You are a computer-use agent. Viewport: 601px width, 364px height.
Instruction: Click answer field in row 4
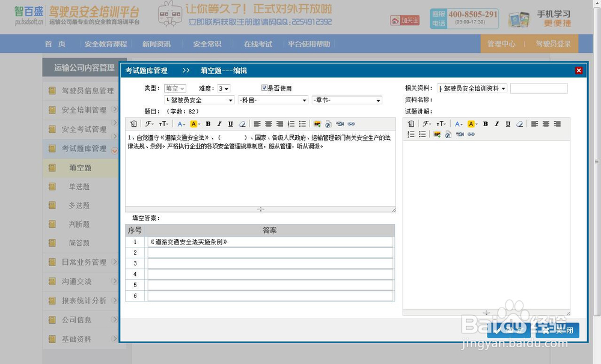tap(270, 274)
